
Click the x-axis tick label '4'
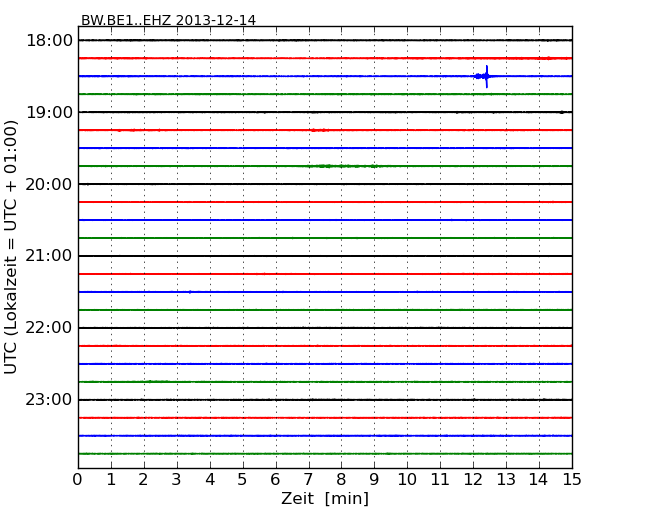coord(210,479)
